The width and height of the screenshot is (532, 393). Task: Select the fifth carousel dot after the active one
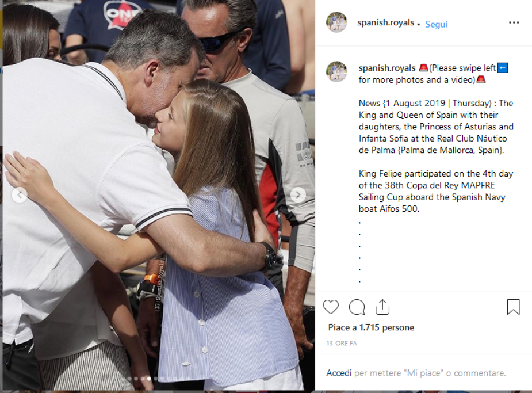[x=181, y=379]
